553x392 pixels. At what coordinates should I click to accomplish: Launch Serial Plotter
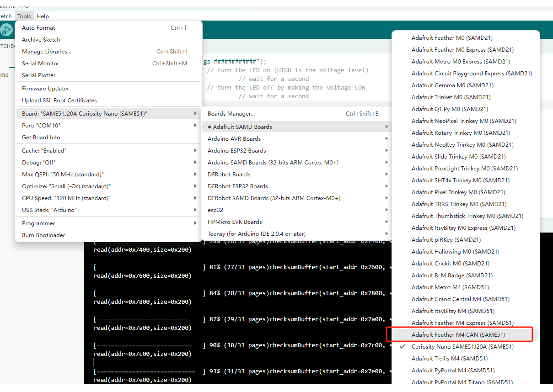[x=109, y=75]
